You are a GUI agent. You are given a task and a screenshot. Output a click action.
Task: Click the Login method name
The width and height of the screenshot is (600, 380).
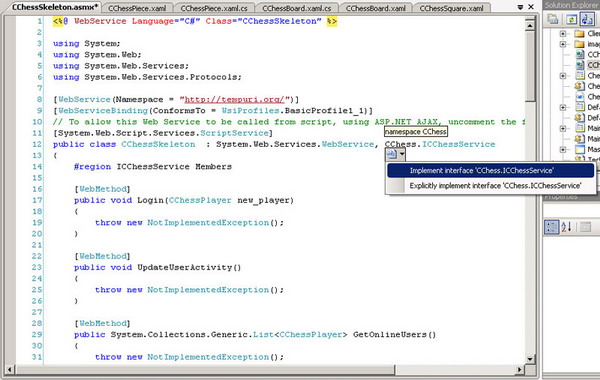click(x=151, y=200)
